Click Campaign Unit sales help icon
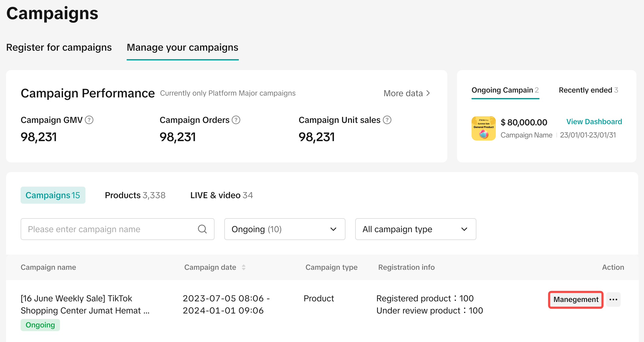Image resolution: width=644 pixels, height=342 pixels. click(387, 120)
